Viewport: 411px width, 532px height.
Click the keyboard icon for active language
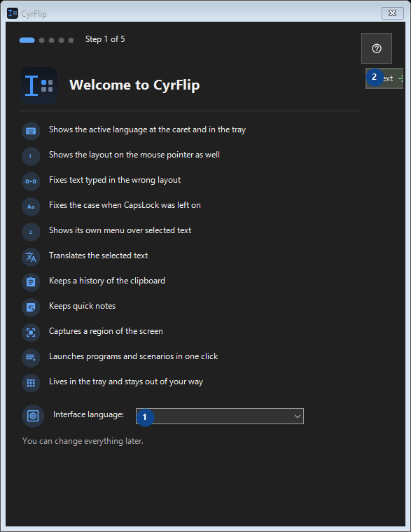point(31,131)
